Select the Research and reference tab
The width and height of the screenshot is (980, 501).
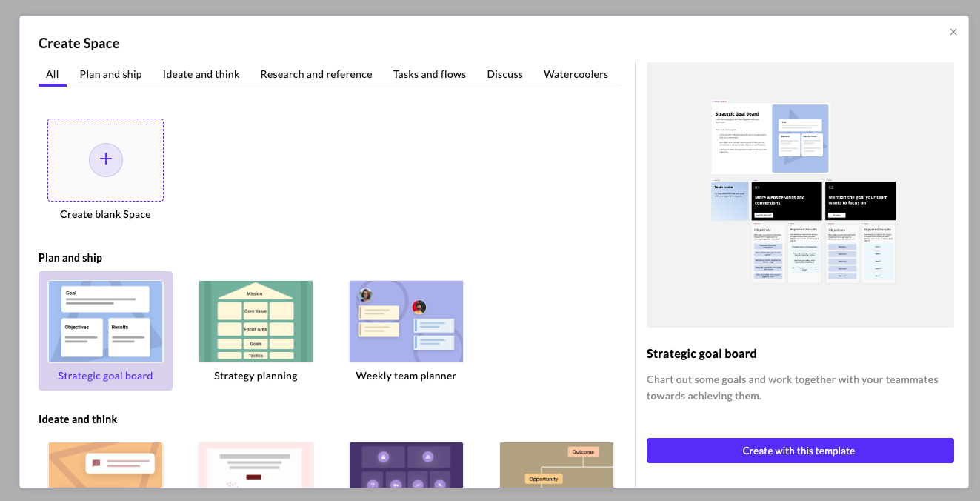point(316,74)
